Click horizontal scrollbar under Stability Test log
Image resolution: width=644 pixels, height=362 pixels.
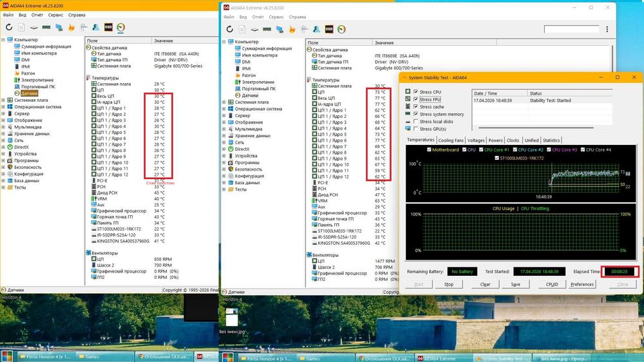536,128
